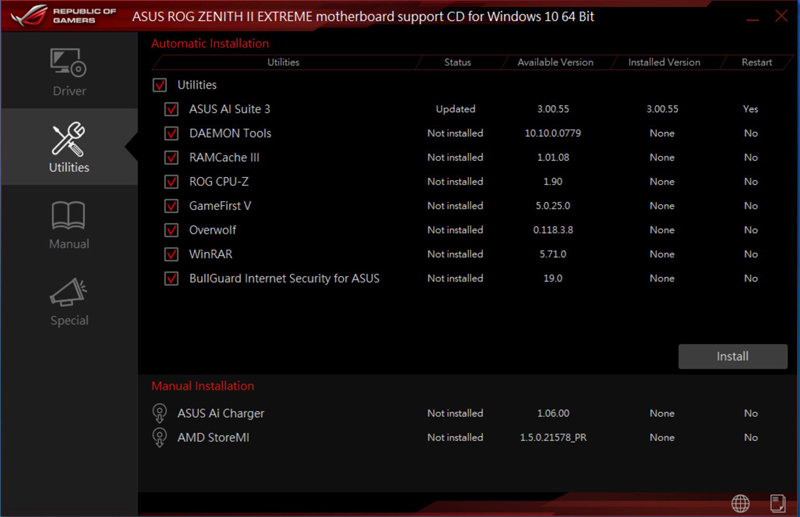
Task: Click BullGuard Internet Security for ASUS text
Action: [x=284, y=278]
